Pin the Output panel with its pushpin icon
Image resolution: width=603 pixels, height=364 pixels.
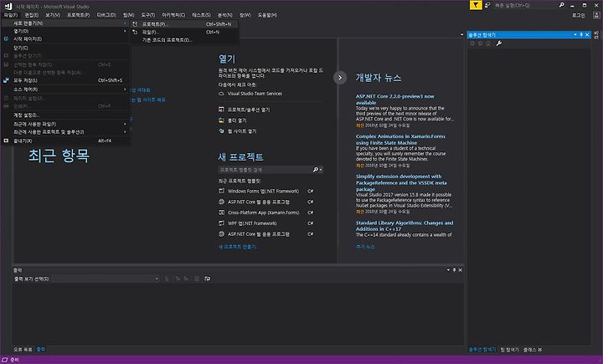pyautogui.click(x=454, y=269)
